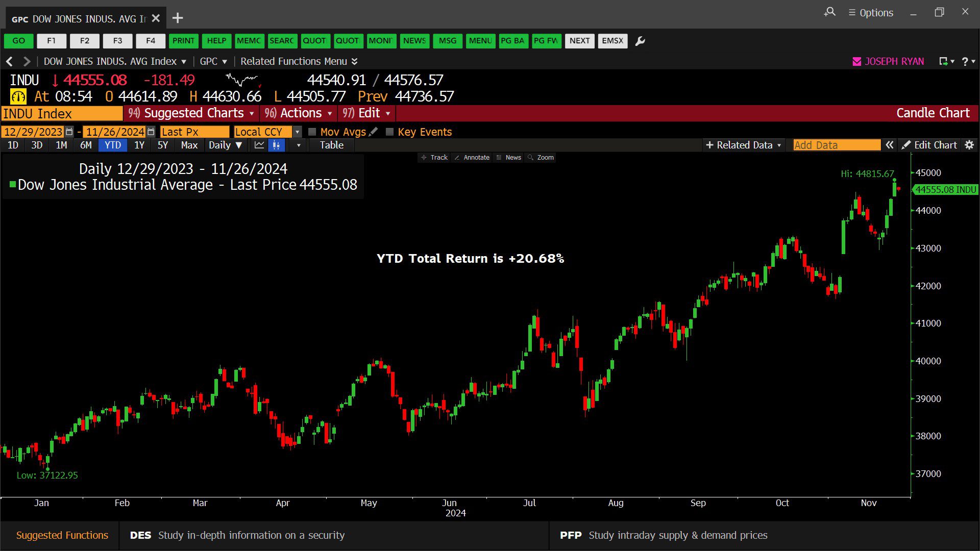This screenshot has width=980, height=551.
Task: Open chart settings gear icon
Action: coord(969,145)
